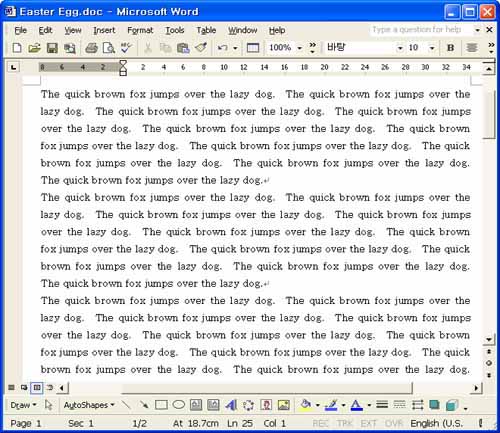Insert WordArt from the Drawing toolbar
The width and height of the screenshot is (500, 433).
coord(231,405)
